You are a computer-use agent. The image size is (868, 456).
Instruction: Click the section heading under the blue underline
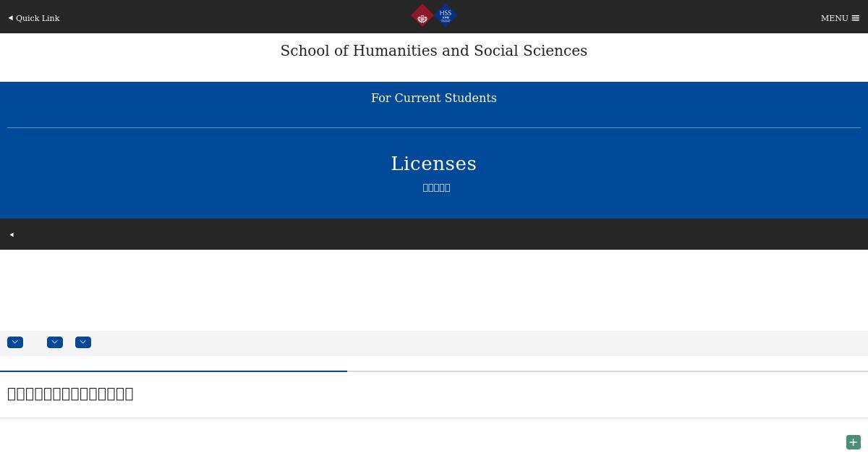point(70,394)
